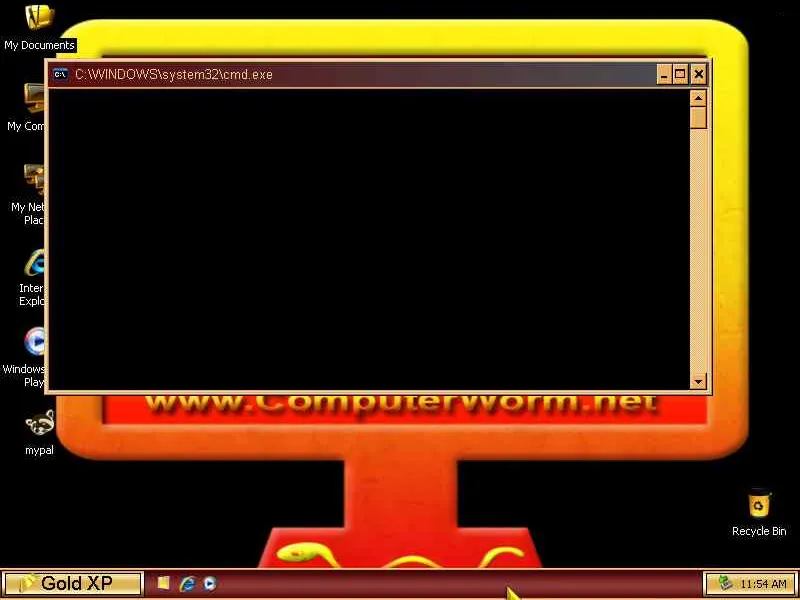The height and width of the screenshot is (600, 800).
Task: Select the Internet Explorer desktop icon
Action: coord(35,261)
